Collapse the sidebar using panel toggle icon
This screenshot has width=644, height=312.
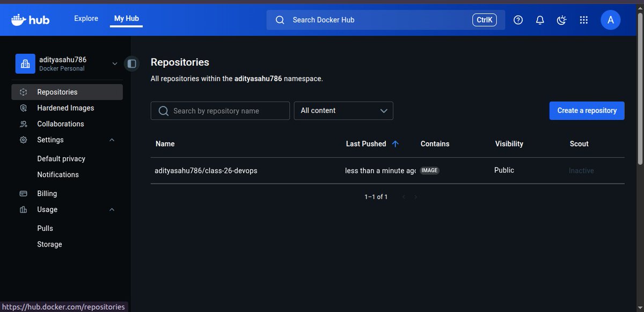point(131,64)
